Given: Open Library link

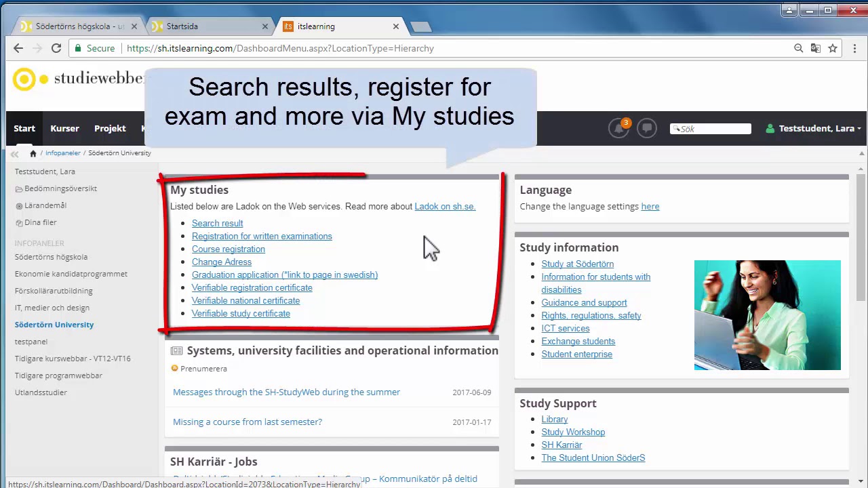Looking at the screenshot, I should (x=554, y=419).
